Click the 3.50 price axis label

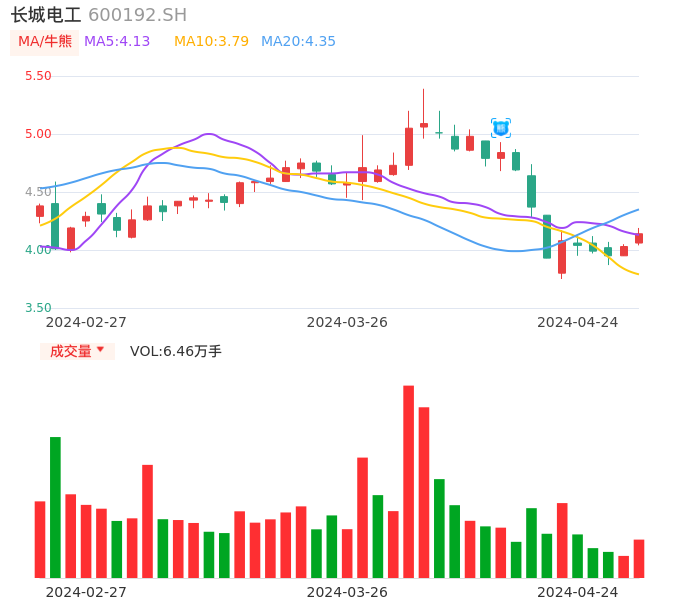[x=38, y=308]
